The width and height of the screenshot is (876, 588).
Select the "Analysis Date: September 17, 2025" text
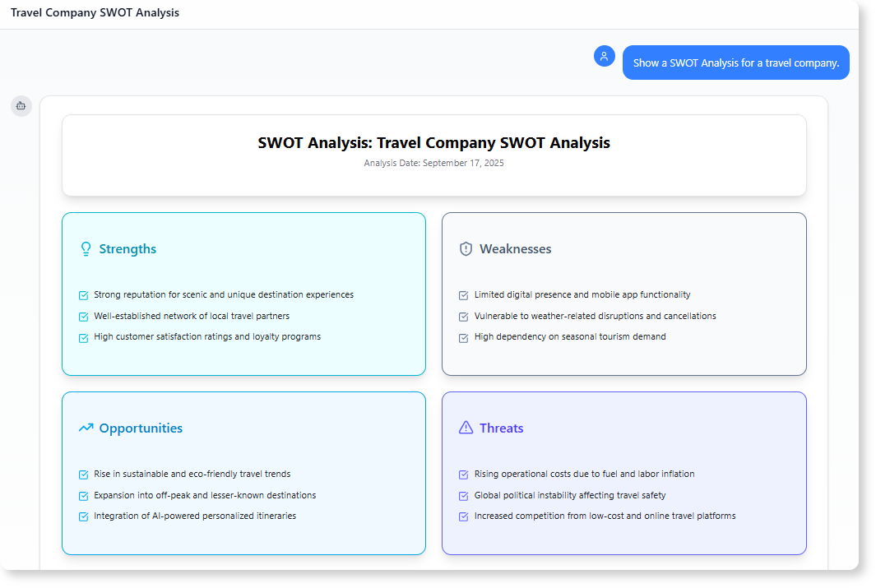tap(433, 163)
